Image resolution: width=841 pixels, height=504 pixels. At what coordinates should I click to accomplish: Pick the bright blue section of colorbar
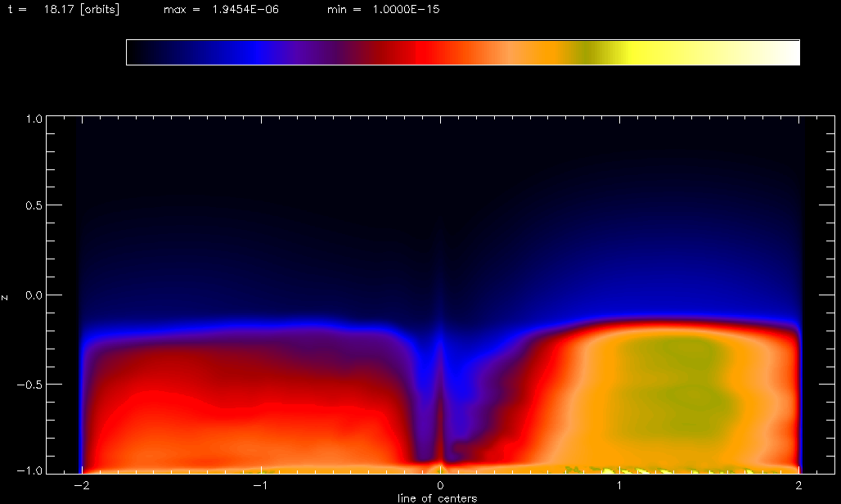point(259,52)
